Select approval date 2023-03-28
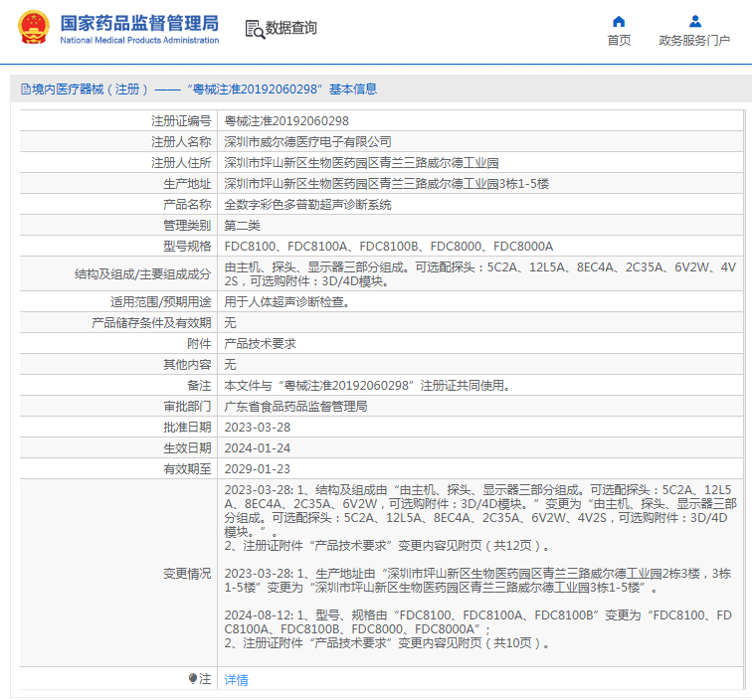 click(x=257, y=428)
